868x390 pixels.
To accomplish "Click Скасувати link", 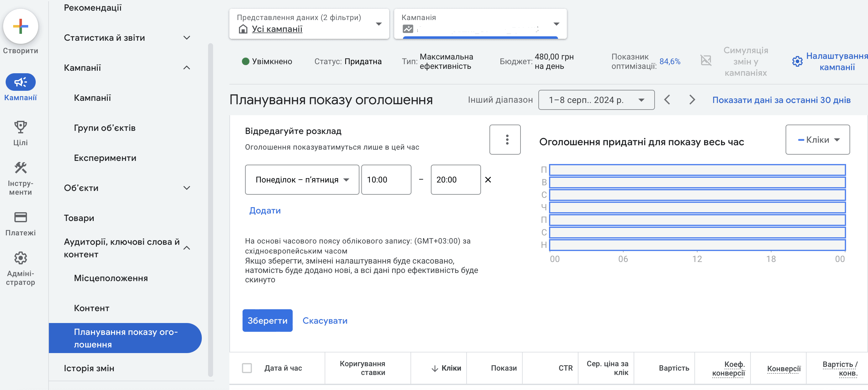I will (x=325, y=321).
